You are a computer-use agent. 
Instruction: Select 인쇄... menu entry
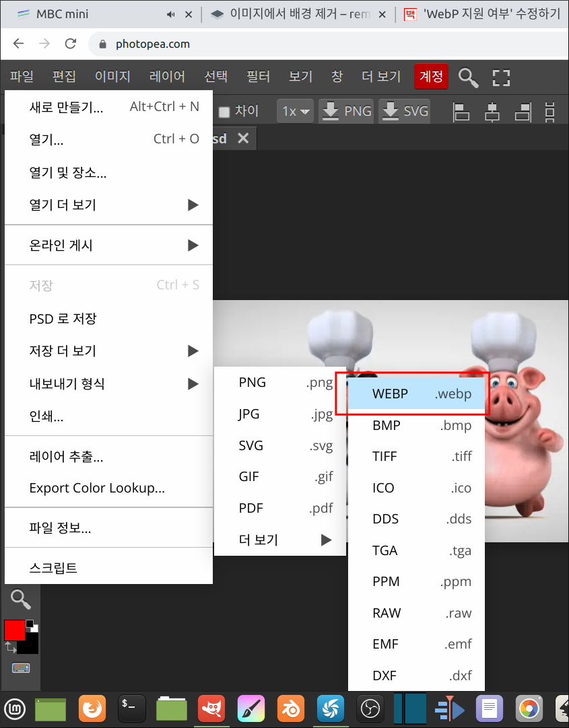(108, 416)
